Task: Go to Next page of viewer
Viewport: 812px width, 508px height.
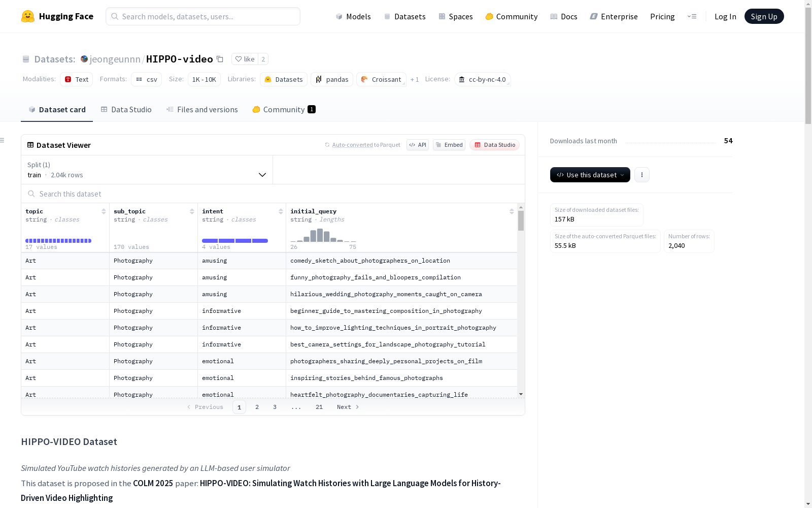Action: point(348,407)
